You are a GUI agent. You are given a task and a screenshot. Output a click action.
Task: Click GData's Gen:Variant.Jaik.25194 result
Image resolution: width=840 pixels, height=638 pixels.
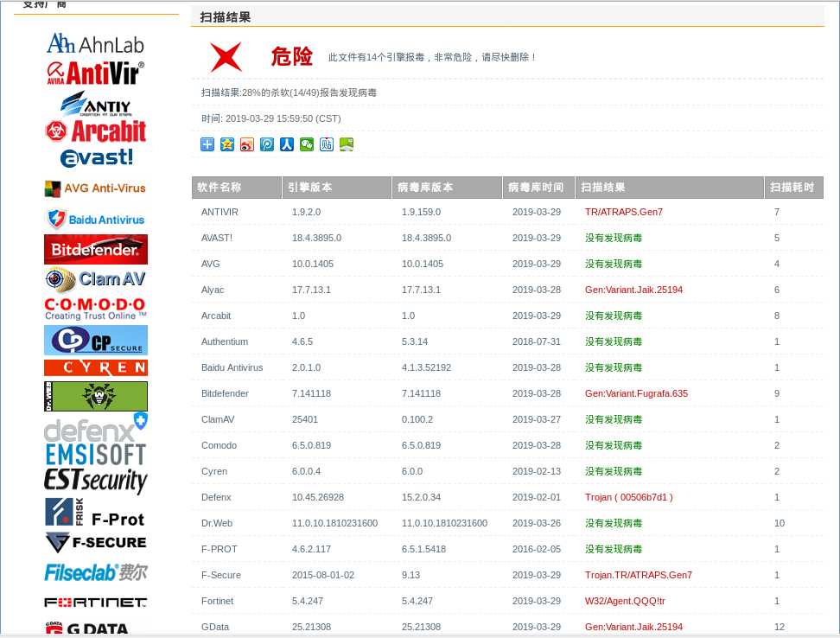(x=633, y=627)
